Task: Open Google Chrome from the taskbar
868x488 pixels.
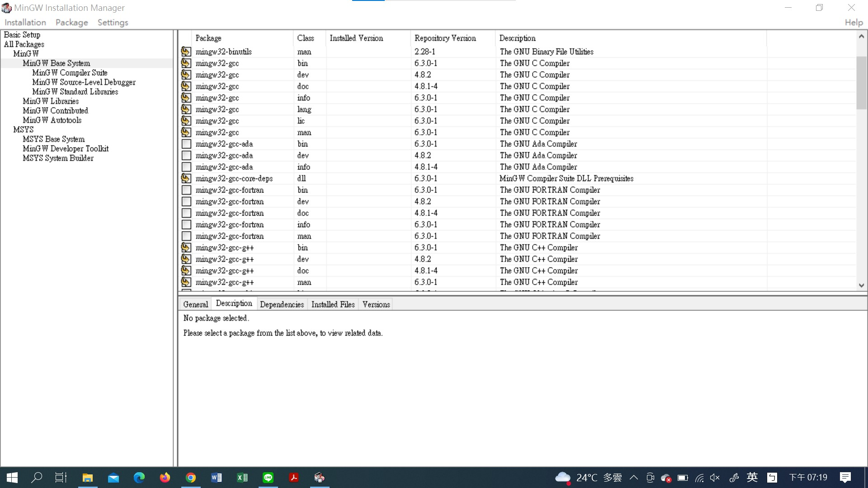Action: tap(191, 478)
